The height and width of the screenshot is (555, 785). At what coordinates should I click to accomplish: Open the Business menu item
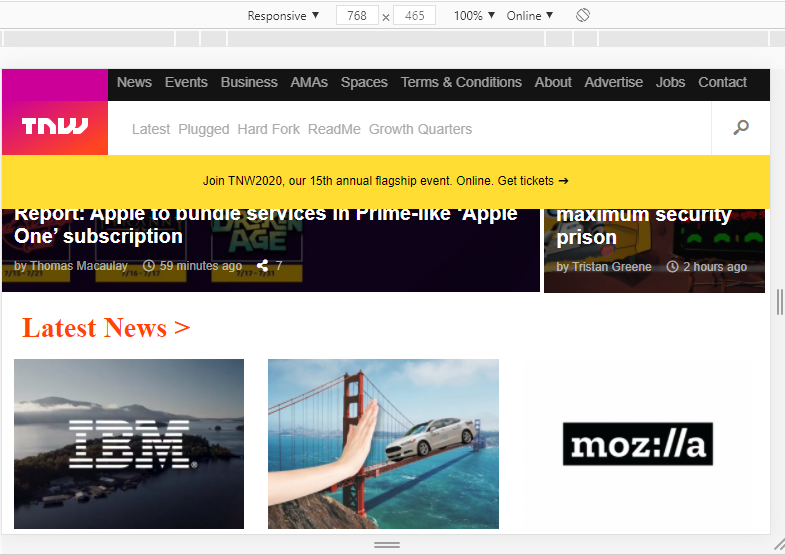(249, 82)
